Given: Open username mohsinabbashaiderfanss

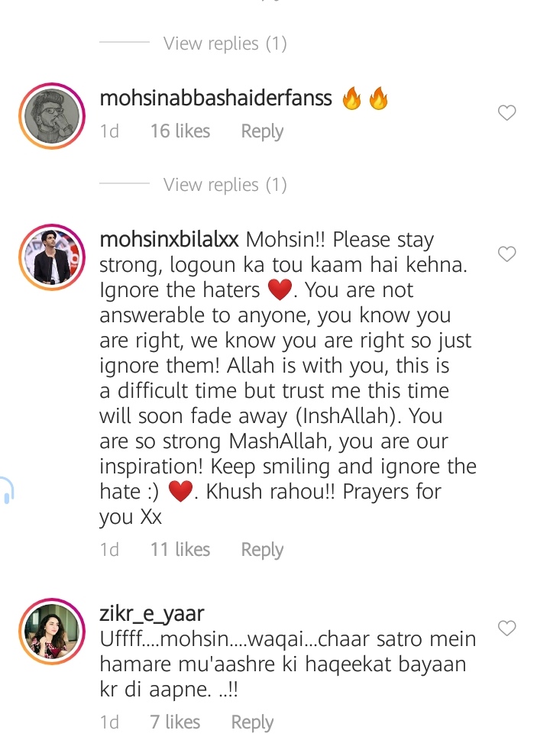Looking at the screenshot, I should pyautogui.click(x=215, y=98).
